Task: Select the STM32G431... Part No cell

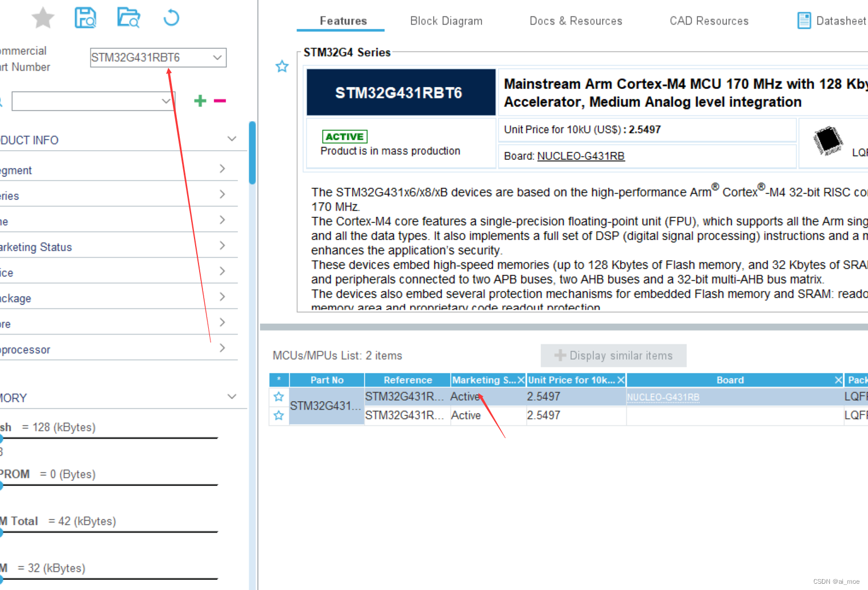Action: 326,406
